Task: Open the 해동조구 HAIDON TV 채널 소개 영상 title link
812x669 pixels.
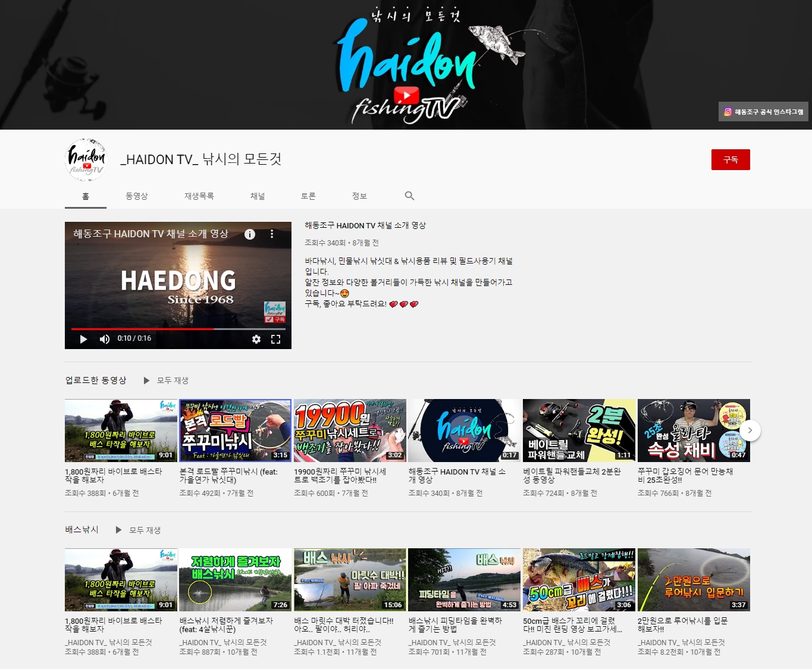Action: coord(365,225)
